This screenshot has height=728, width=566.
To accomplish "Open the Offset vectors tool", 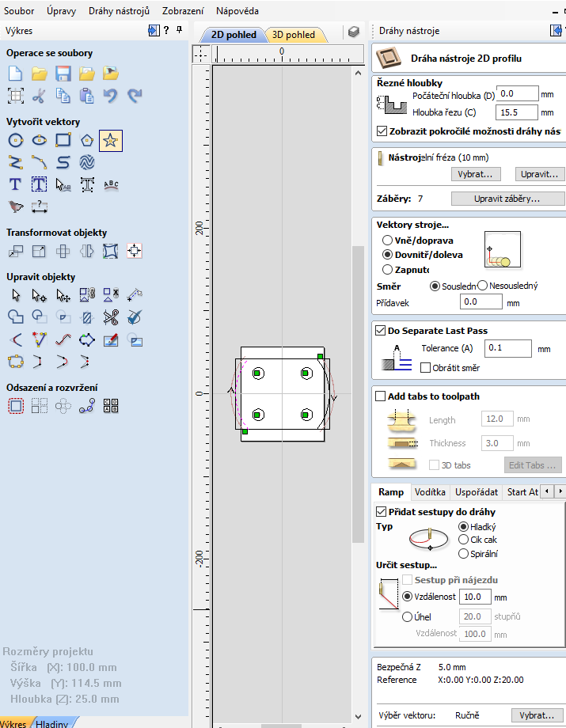I will [x=15, y=406].
